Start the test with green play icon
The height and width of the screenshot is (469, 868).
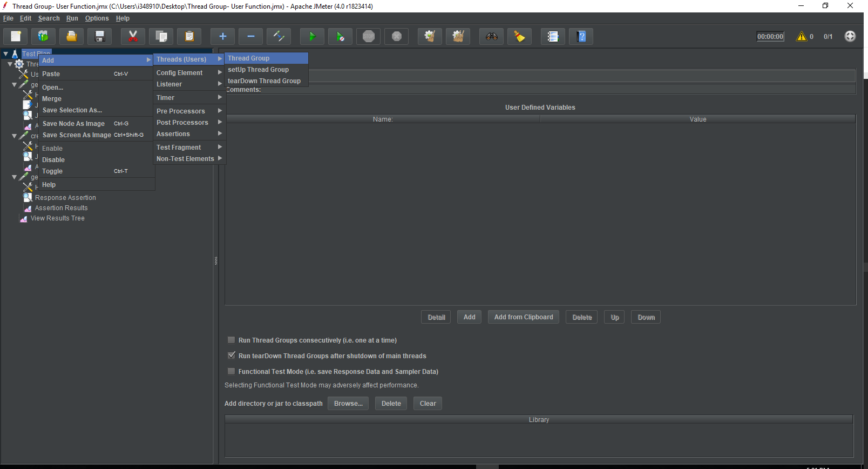(x=312, y=36)
